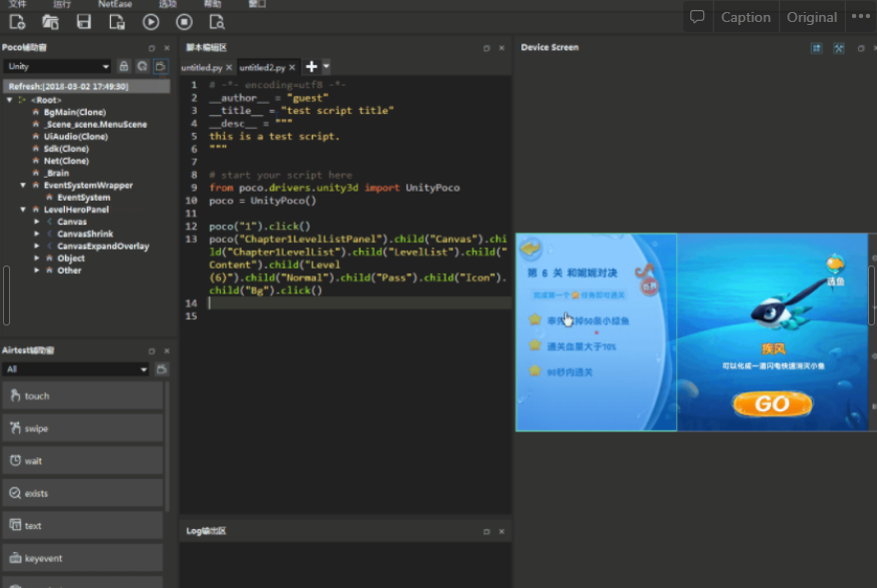Run the script with the play icon

(151, 21)
